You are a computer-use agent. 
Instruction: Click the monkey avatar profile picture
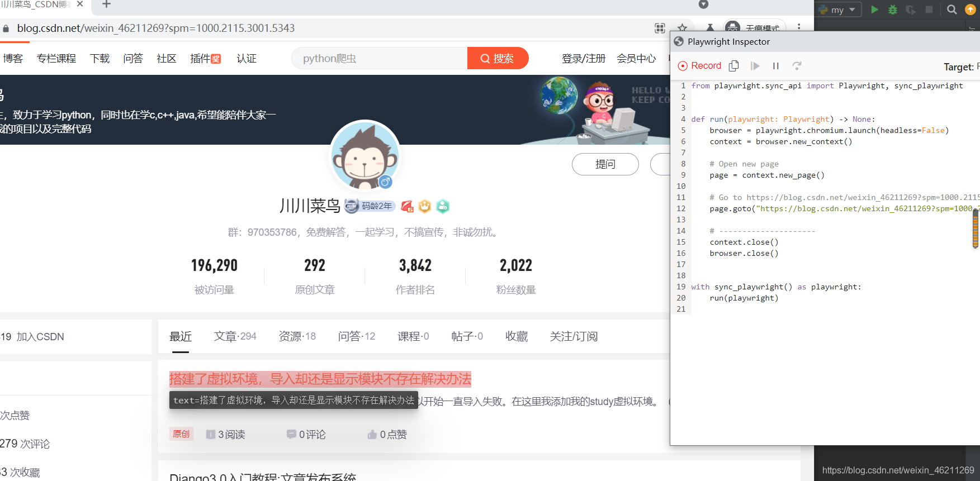(365, 156)
